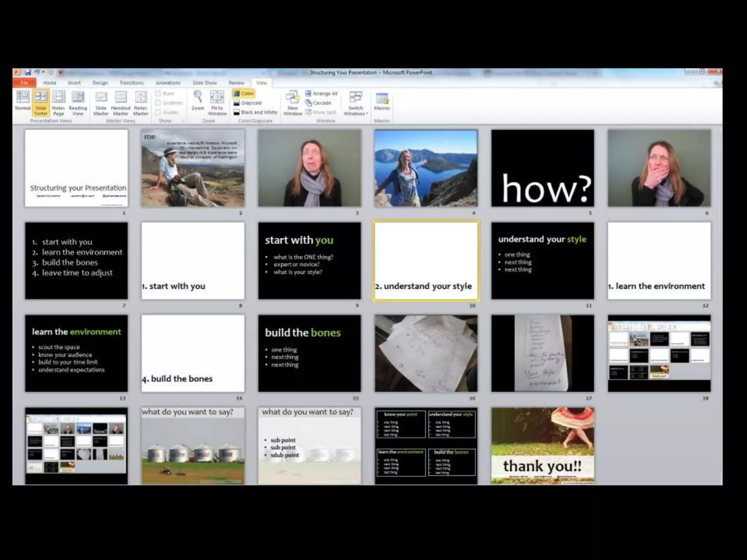The image size is (747, 560).
Task: Open the Slide Show tab
Action: point(205,83)
